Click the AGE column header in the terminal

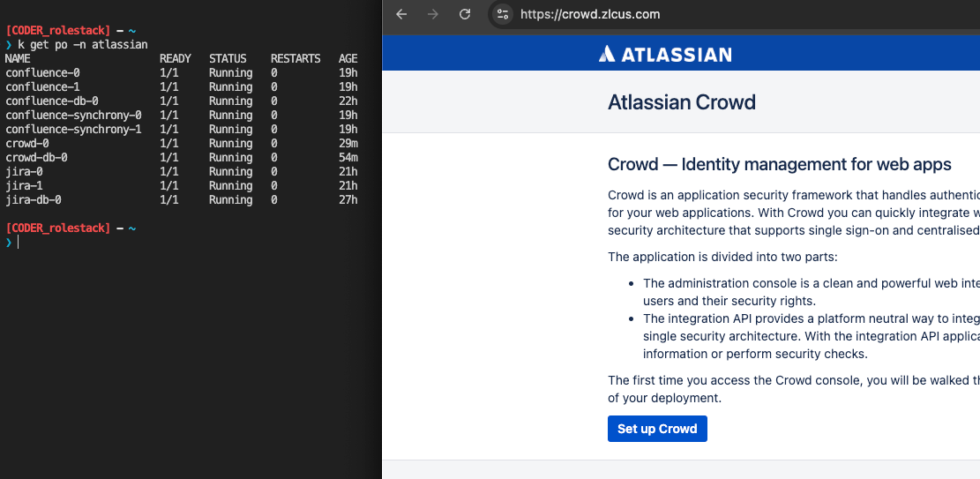pyautogui.click(x=348, y=59)
